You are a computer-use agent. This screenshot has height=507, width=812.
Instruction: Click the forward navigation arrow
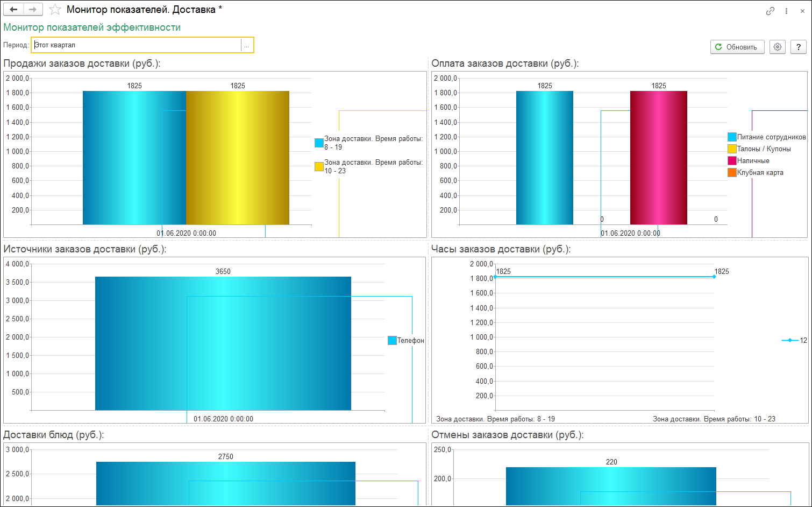[33, 10]
